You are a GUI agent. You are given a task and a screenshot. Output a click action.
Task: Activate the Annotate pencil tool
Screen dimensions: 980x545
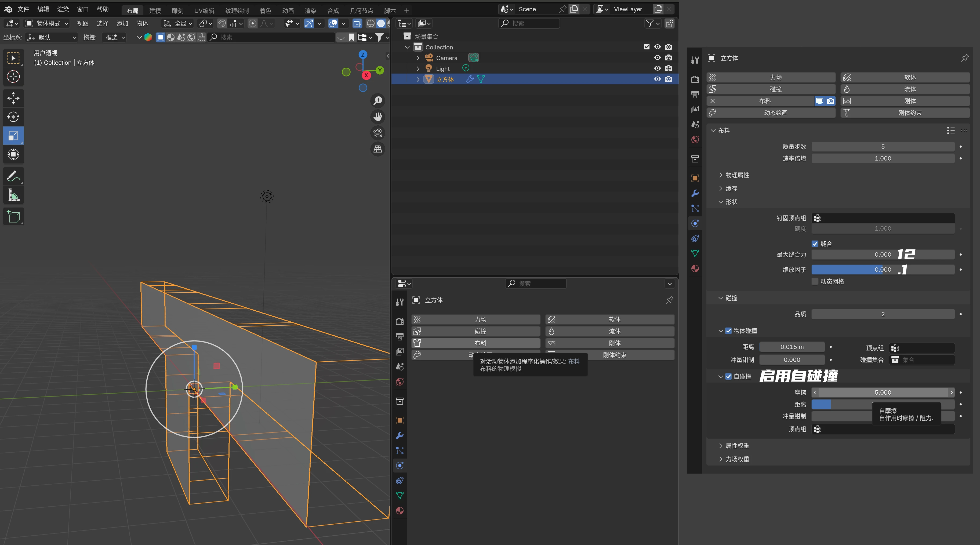coord(13,176)
